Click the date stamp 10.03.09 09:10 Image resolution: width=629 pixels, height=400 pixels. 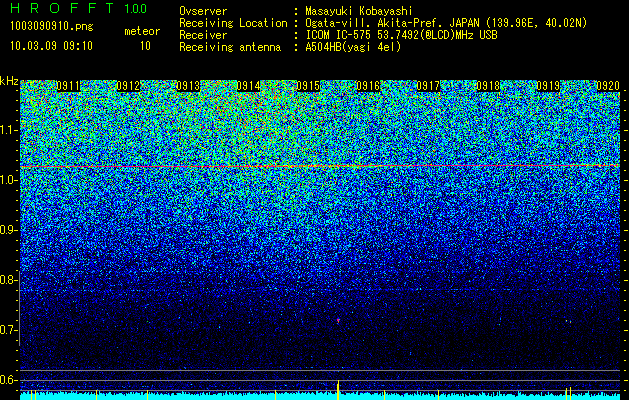51,46
